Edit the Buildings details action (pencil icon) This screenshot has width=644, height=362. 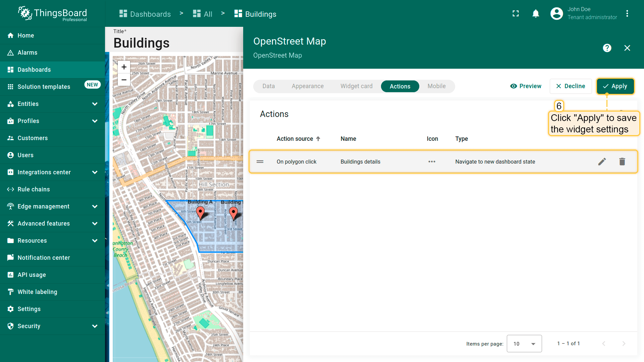tap(602, 162)
